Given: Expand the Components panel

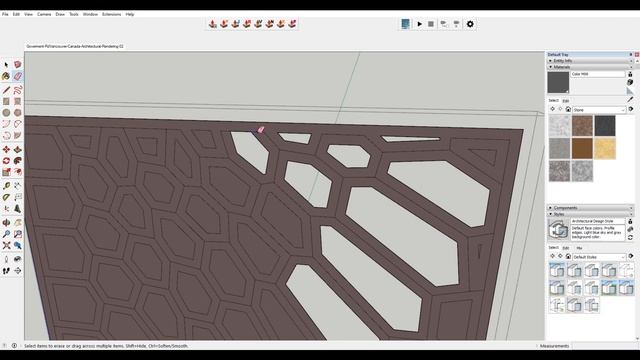Looking at the screenshot, I should tap(550, 208).
